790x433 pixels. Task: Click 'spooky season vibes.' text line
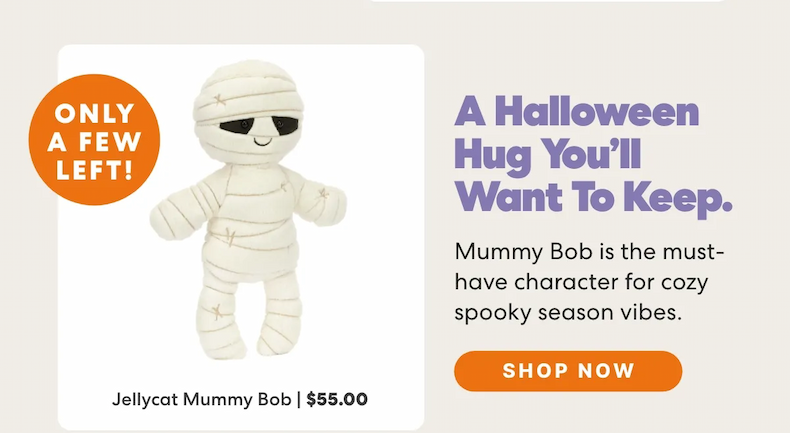pyautogui.click(x=568, y=313)
